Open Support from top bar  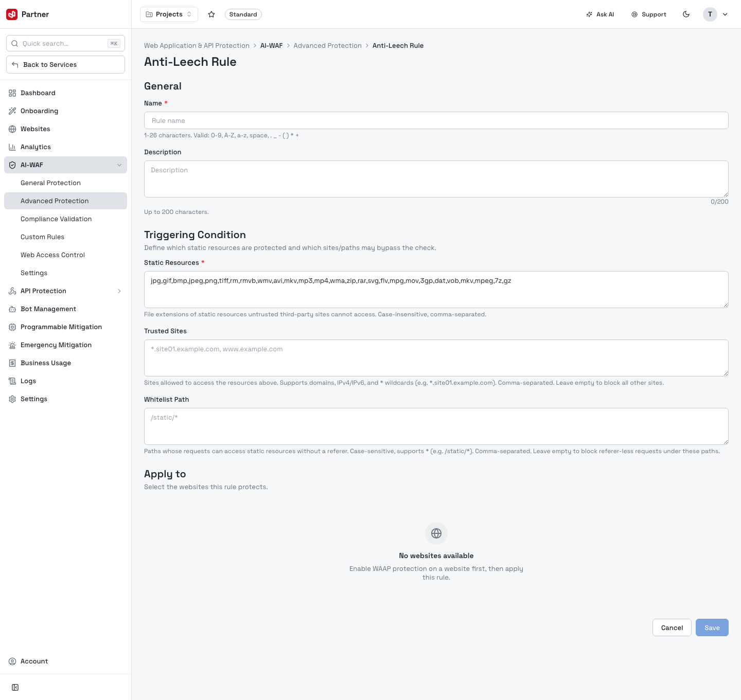649,14
